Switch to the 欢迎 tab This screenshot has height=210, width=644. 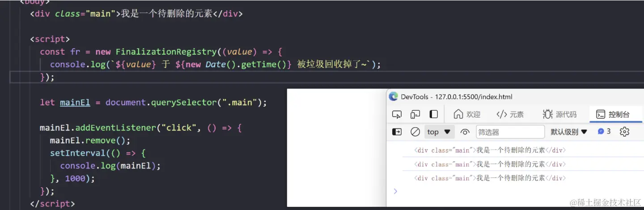point(467,114)
